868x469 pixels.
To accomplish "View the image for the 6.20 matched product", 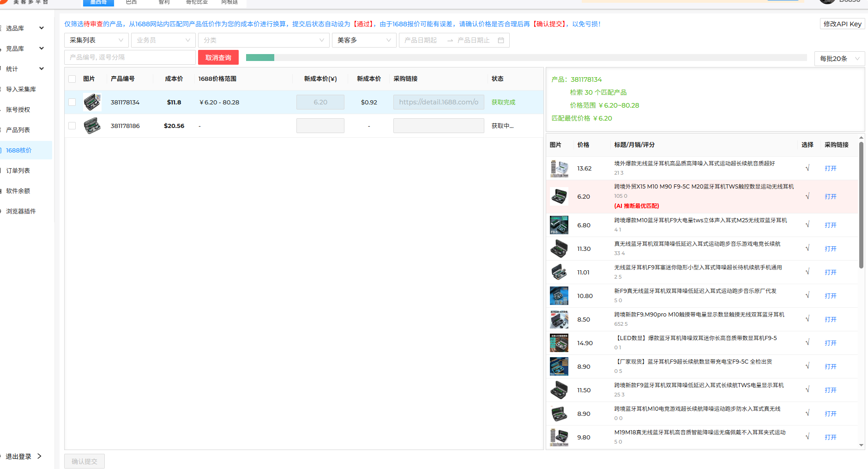I will pyautogui.click(x=559, y=196).
